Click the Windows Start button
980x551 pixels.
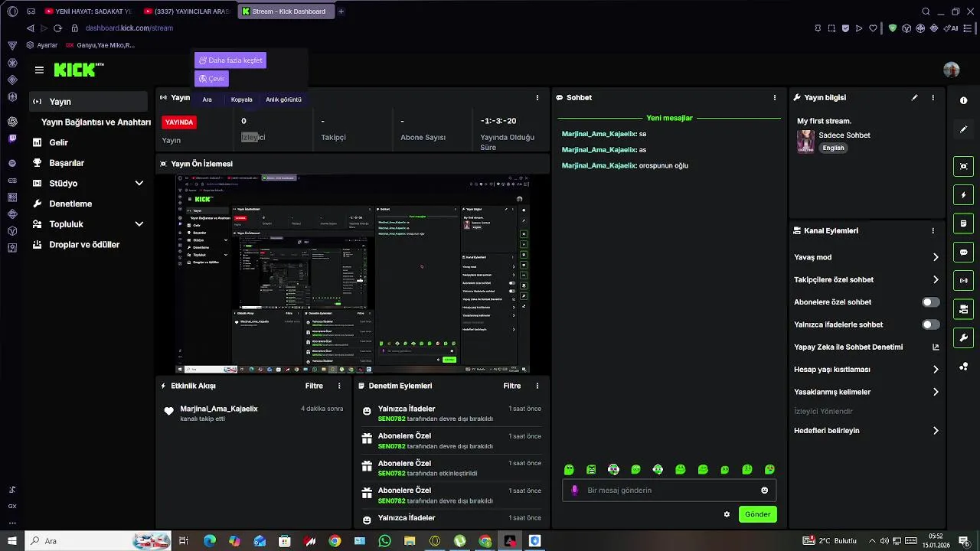(12, 541)
